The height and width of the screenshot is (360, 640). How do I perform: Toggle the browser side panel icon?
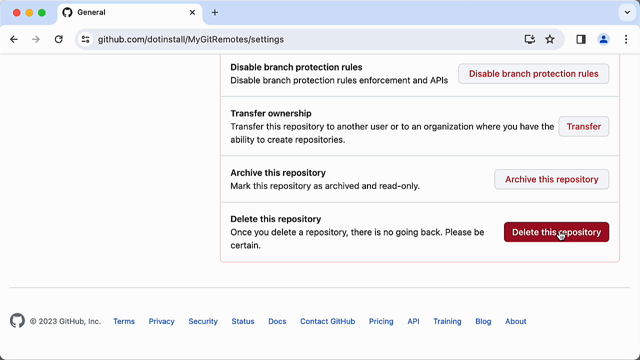581,40
